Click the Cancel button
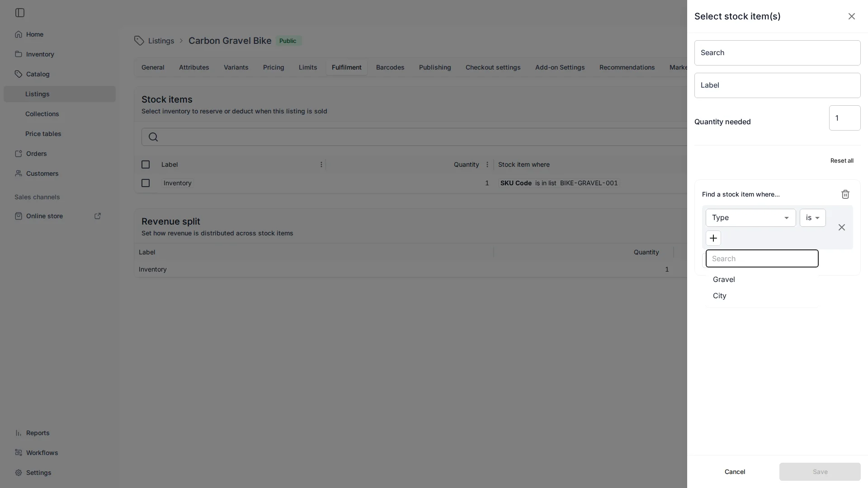Viewport: 868px width, 488px height. [x=735, y=472]
